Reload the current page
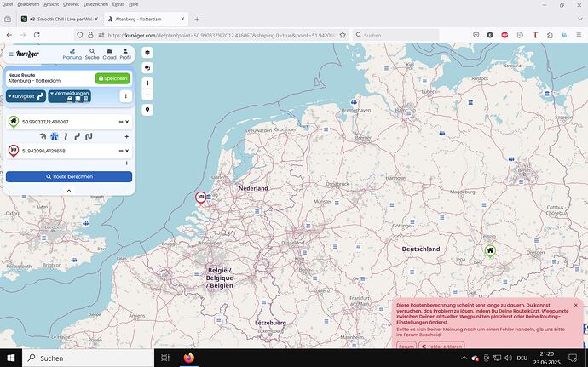 coord(37,35)
